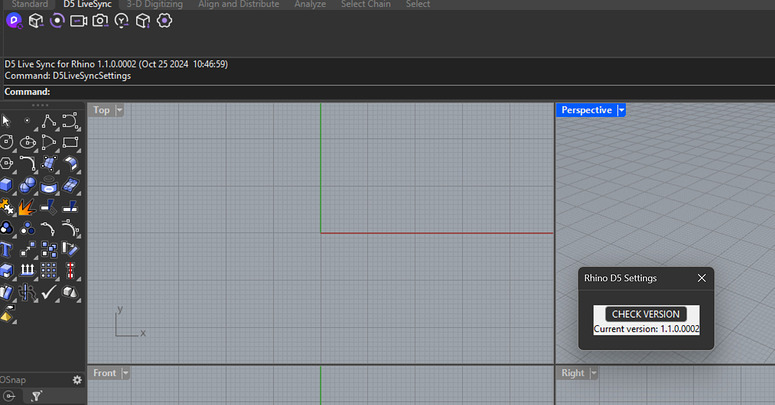Activate the Top viewport title label

click(x=102, y=110)
